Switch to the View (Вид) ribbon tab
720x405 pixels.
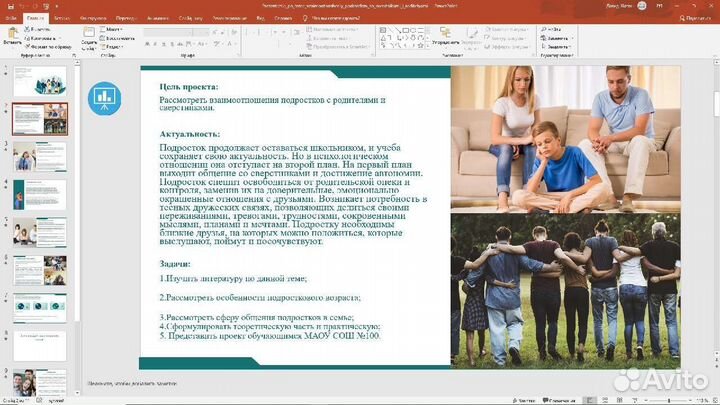(x=260, y=18)
